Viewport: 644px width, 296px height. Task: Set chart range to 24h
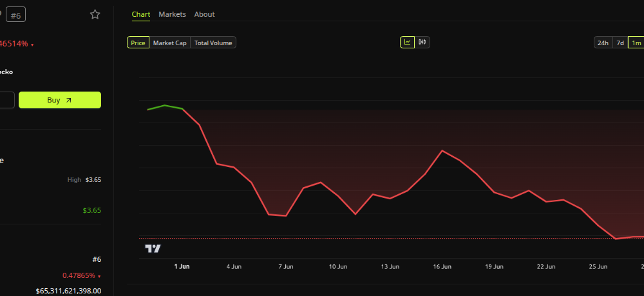click(x=603, y=43)
